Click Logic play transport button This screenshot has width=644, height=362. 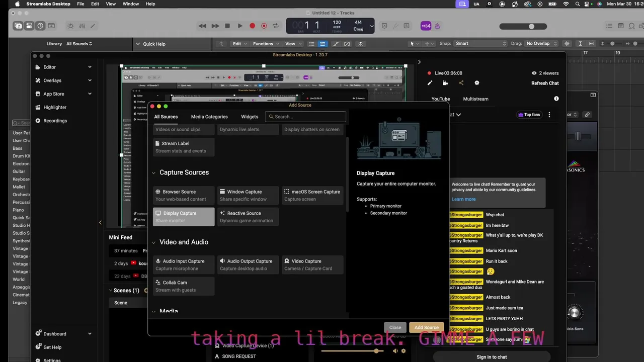[x=240, y=26]
